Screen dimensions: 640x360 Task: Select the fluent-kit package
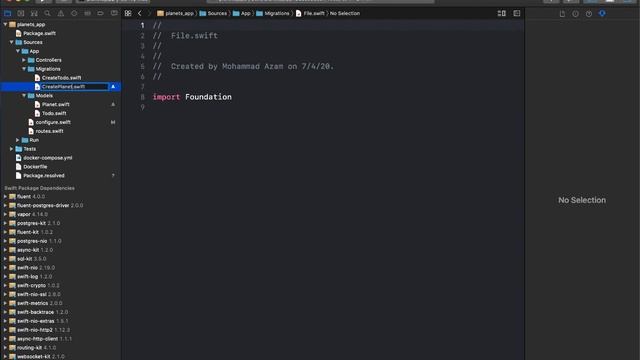(x=28, y=232)
